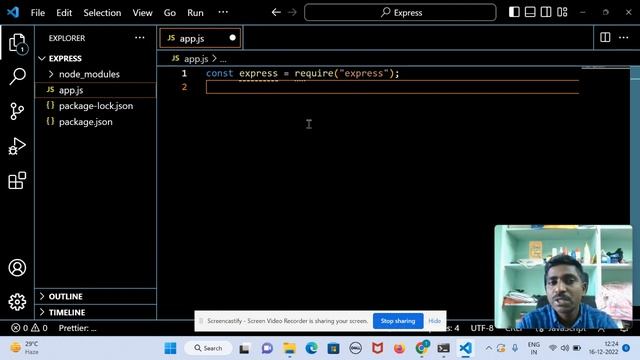
Task: Toggle the secondary side bar layout icon
Action: click(546, 12)
